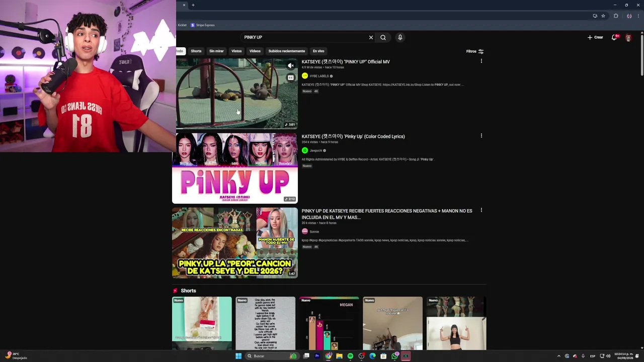This screenshot has height=362, width=644.
Task: Open the Windows Start menu
Action: 238,356
